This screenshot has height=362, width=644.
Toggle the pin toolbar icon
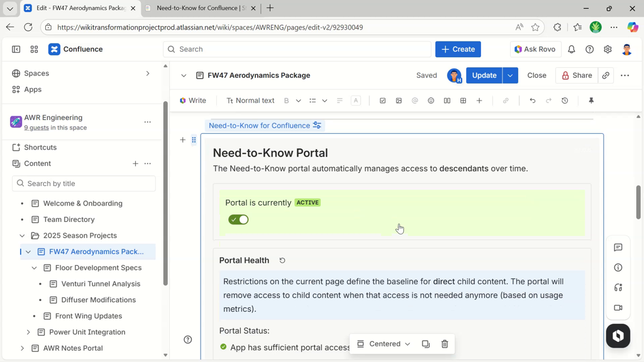[591, 101]
